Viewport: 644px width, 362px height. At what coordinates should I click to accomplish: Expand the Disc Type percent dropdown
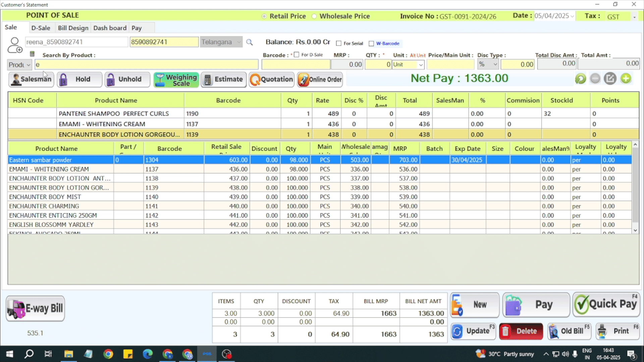point(495,64)
